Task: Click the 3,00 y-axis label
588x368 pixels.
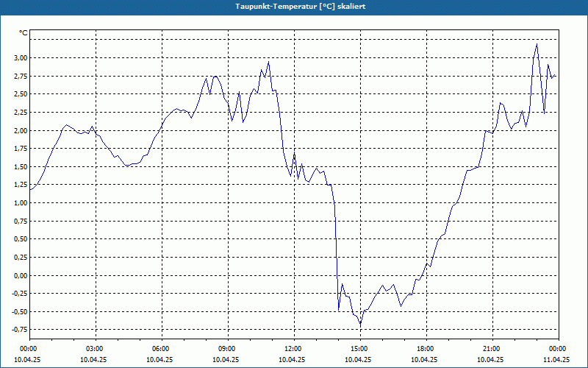Action: (x=21, y=58)
